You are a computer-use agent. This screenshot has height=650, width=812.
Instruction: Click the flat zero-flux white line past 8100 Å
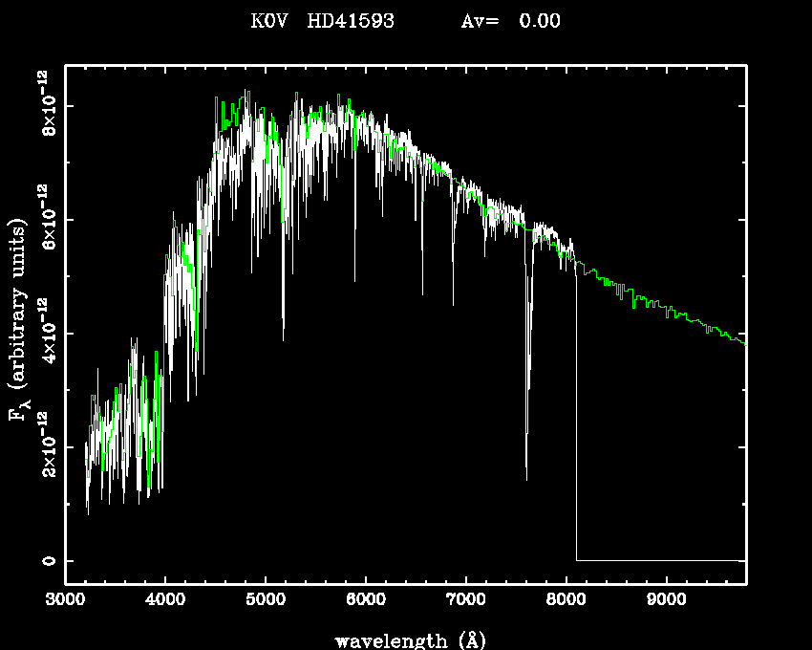659,560
